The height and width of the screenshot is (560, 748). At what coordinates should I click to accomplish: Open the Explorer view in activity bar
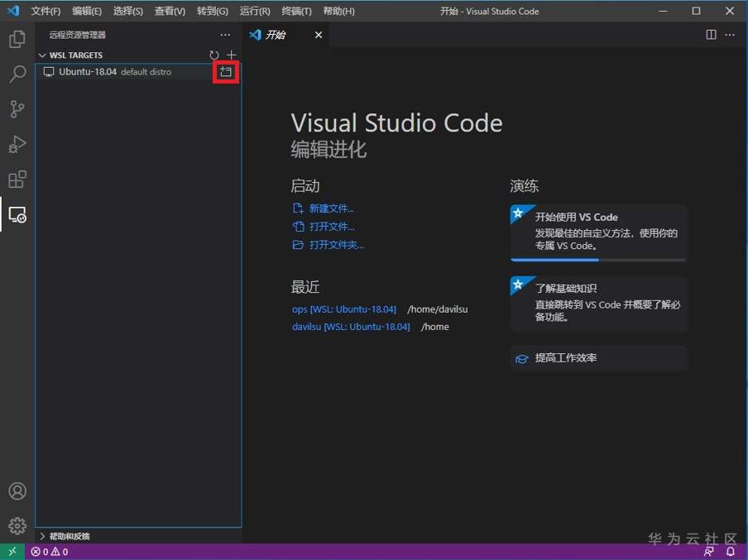pyautogui.click(x=17, y=39)
